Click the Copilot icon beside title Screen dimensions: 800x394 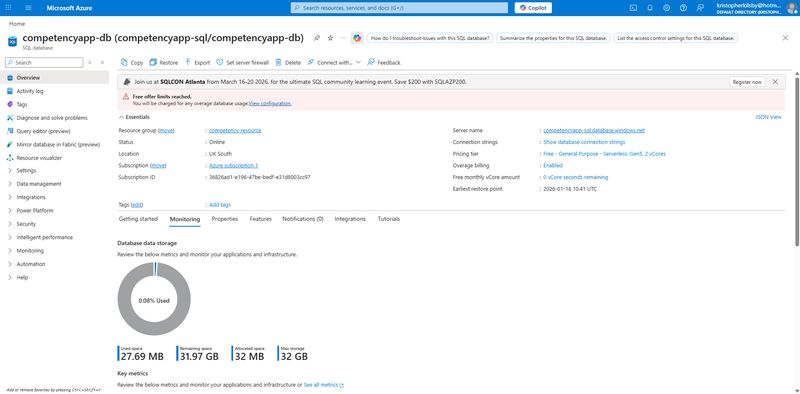357,38
